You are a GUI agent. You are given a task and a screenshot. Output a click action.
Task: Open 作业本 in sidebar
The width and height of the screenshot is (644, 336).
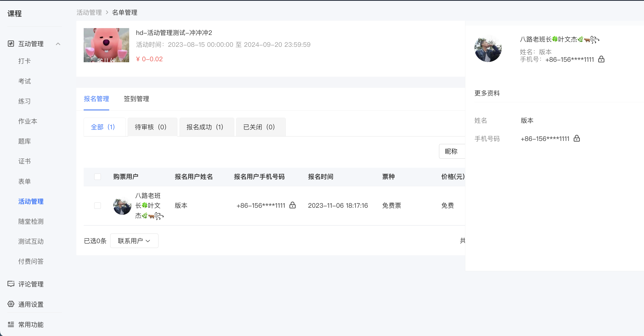[x=28, y=121]
